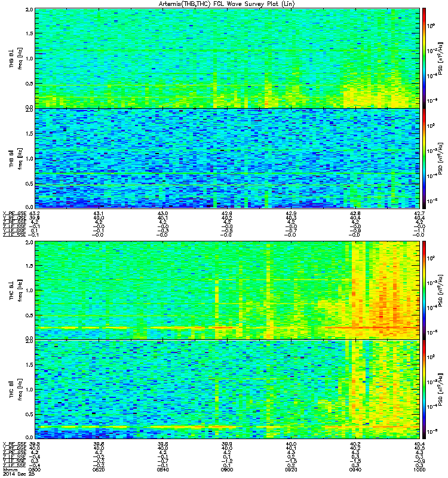The height and width of the screenshot is (478, 448).
Task: Click 'PSD [nT²/Hz]' label of THC B-parallel color bar
Action: tap(440, 390)
